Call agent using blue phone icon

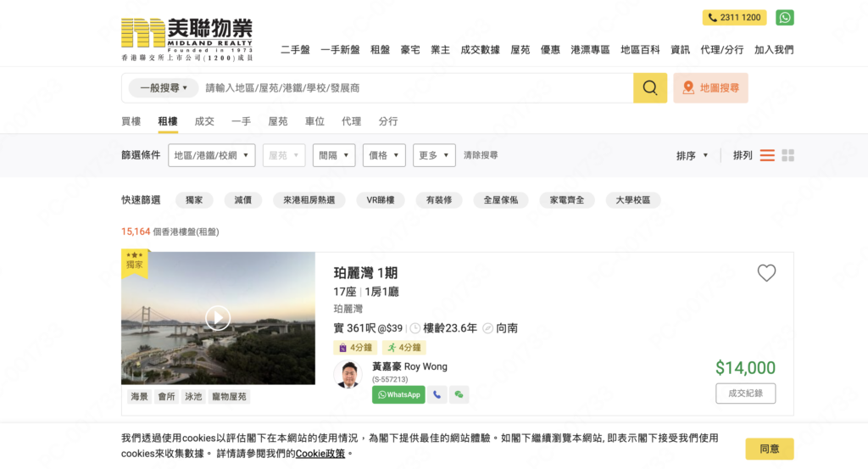437,394
